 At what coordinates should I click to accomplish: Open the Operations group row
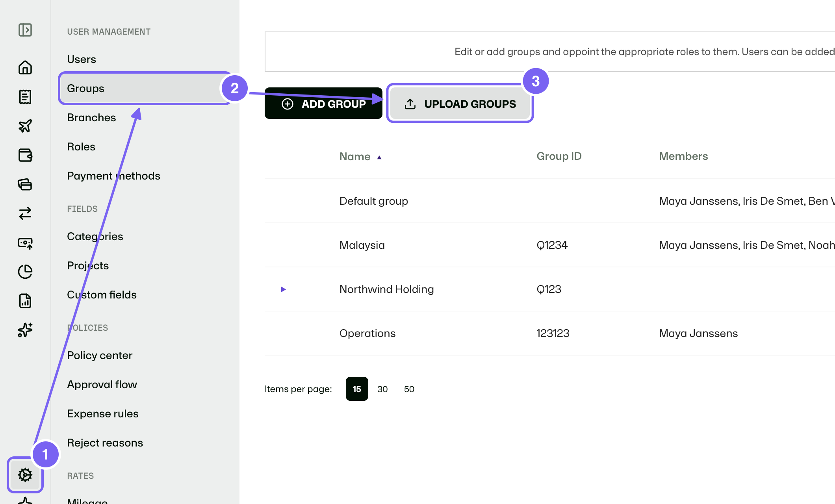pos(550,334)
